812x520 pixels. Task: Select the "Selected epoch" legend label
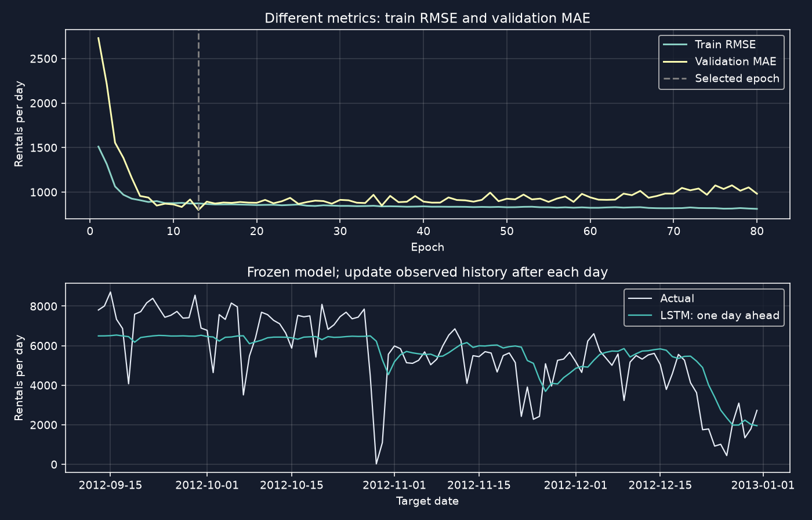[737, 78]
